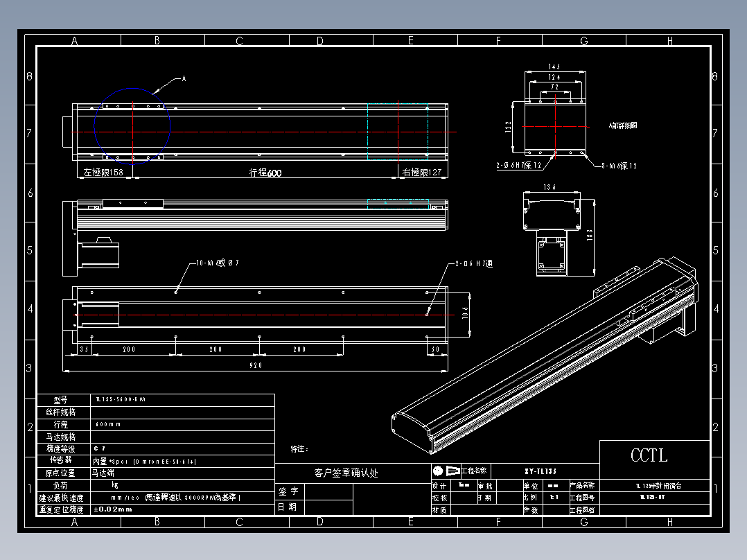Viewport: 747px width, 560px height.
Task: Select the '600mm' stroke value
Action: point(108,424)
